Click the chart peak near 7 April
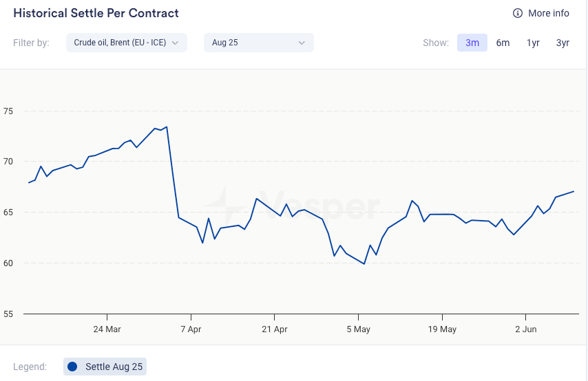Viewport: 588px width, 381px height. (167, 127)
